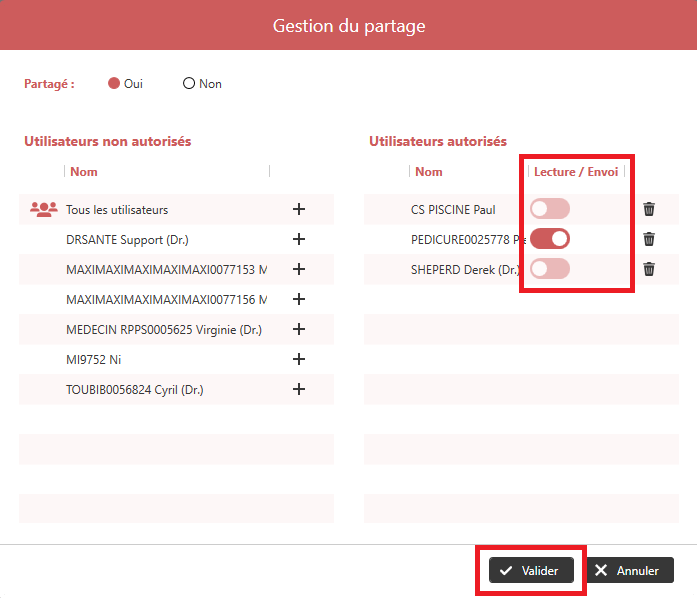Add Tous les utilisateurs with plus icon
The width and height of the screenshot is (697, 598).
[x=298, y=209]
